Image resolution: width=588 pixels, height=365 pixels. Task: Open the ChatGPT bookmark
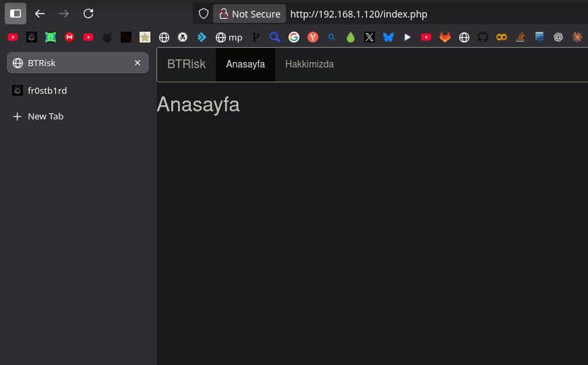[558, 38]
